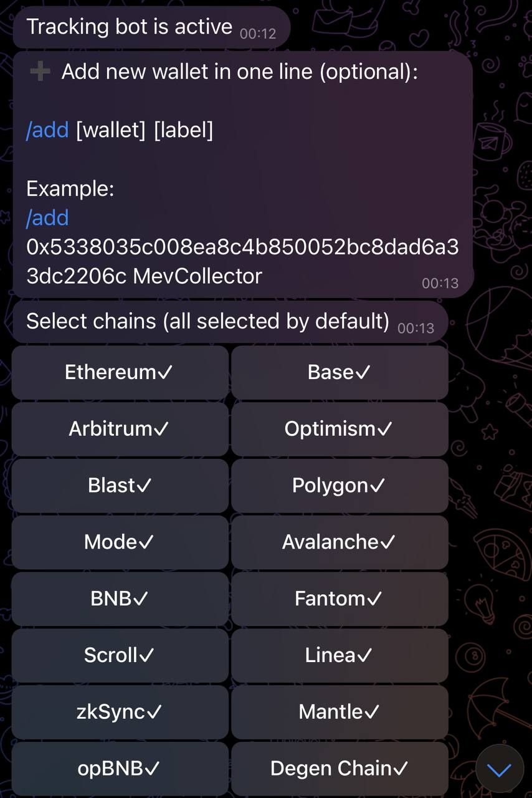532x798 pixels.
Task: Open the /add command link
Action: 47,130
